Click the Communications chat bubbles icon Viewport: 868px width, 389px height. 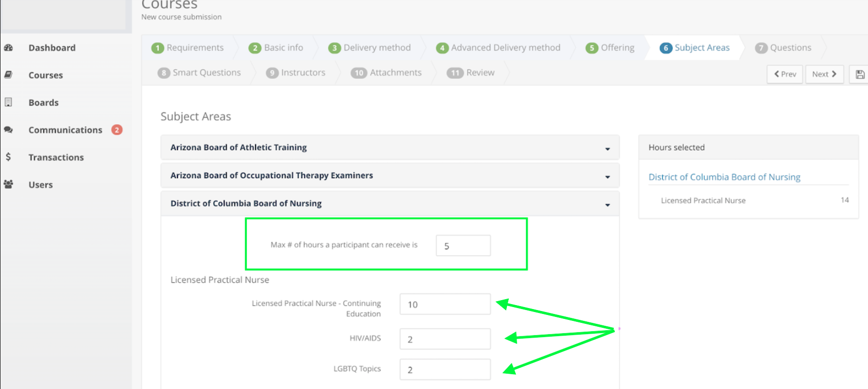pyautogui.click(x=8, y=130)
